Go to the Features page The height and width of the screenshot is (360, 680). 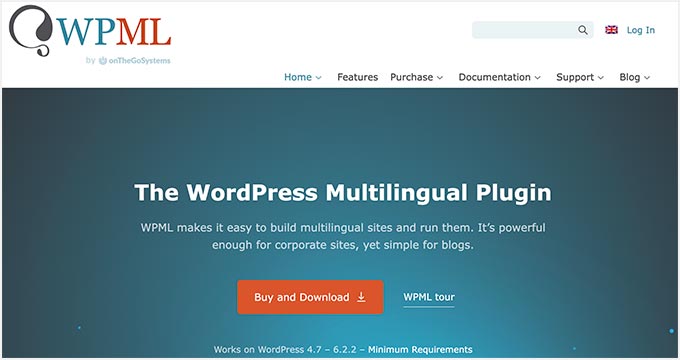pos(357,77)
